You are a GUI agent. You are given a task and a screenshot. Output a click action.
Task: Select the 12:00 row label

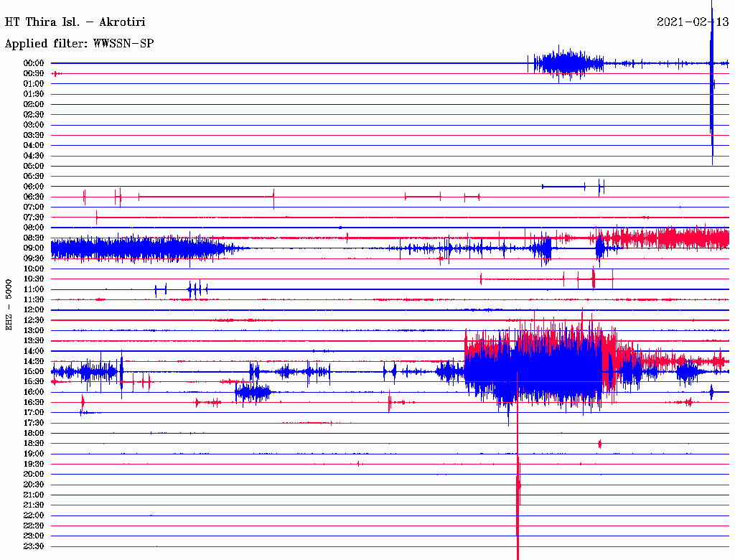click(34, 310)
